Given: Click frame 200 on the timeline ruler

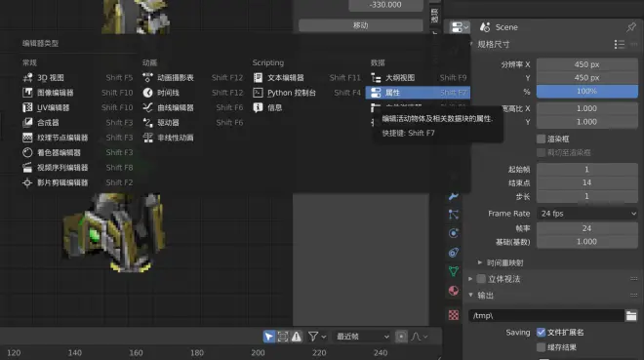Looking at the screenshot, I should tap(258, 352).
